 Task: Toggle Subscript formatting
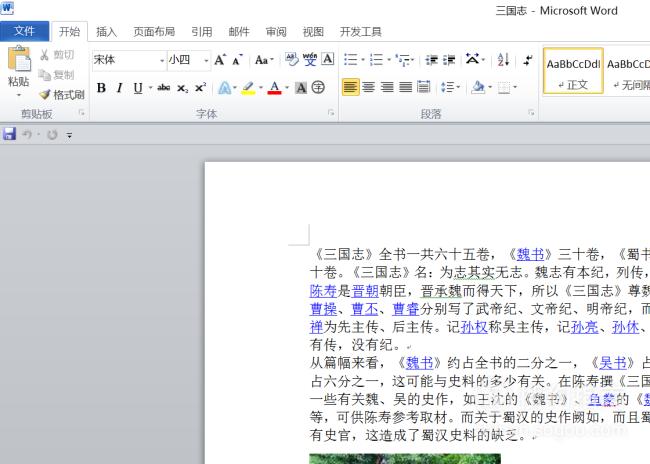182,88
